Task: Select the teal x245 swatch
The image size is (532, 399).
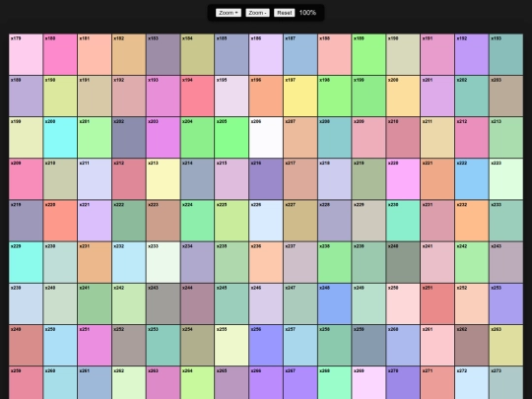Action: [232, 303]
